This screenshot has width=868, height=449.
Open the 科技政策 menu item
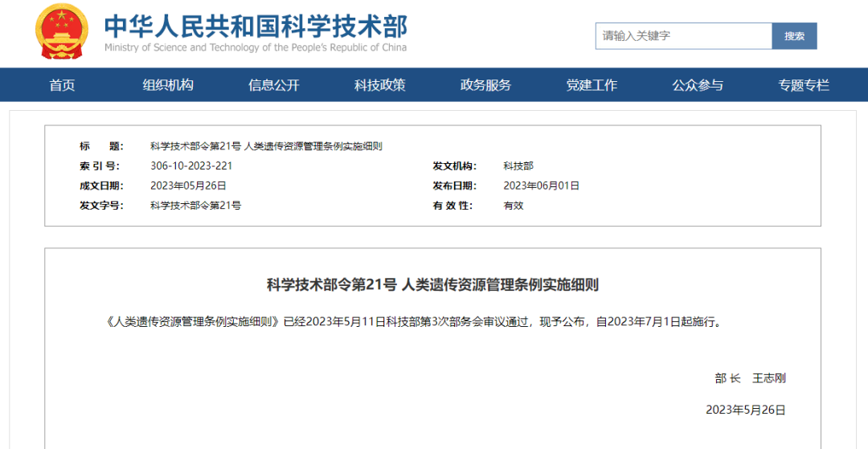pos(379,85)
